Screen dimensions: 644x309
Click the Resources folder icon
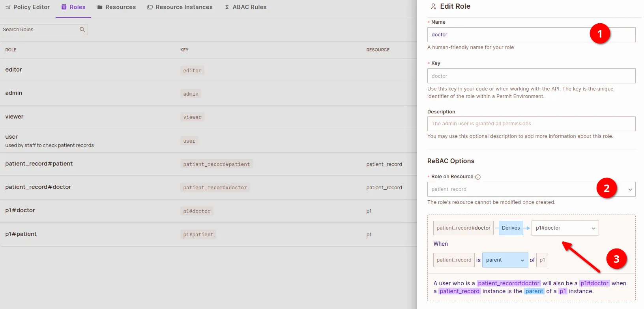click(100, 7)
